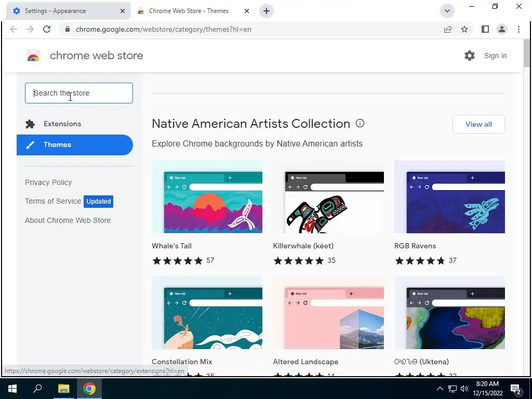Open the Windows Start menu
This screenshot has width=532, height=399.
pyautogui.click(x=12, y=389)
